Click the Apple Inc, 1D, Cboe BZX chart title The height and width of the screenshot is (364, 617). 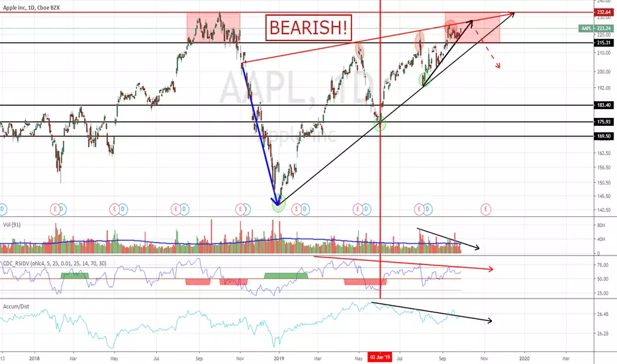tap(32, 7)
